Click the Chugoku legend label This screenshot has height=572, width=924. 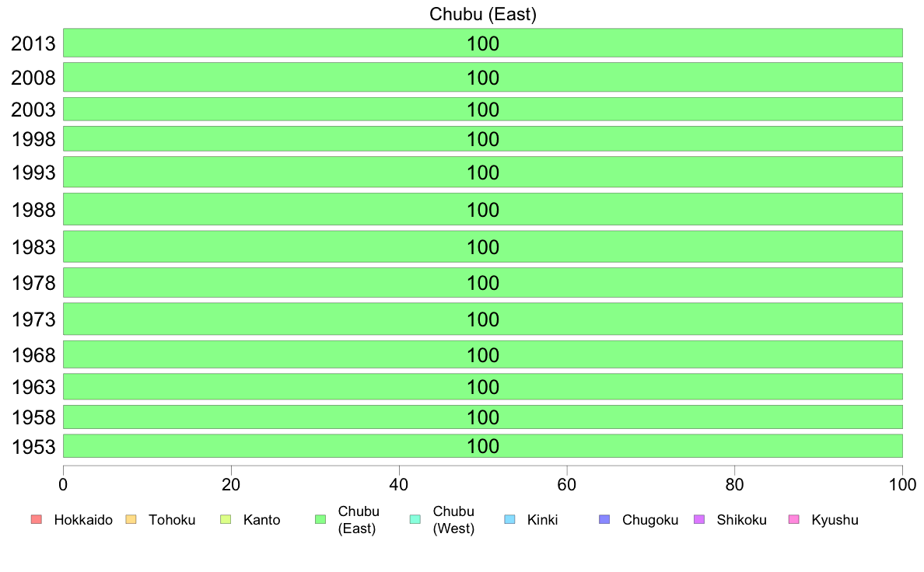coord(650,520)
